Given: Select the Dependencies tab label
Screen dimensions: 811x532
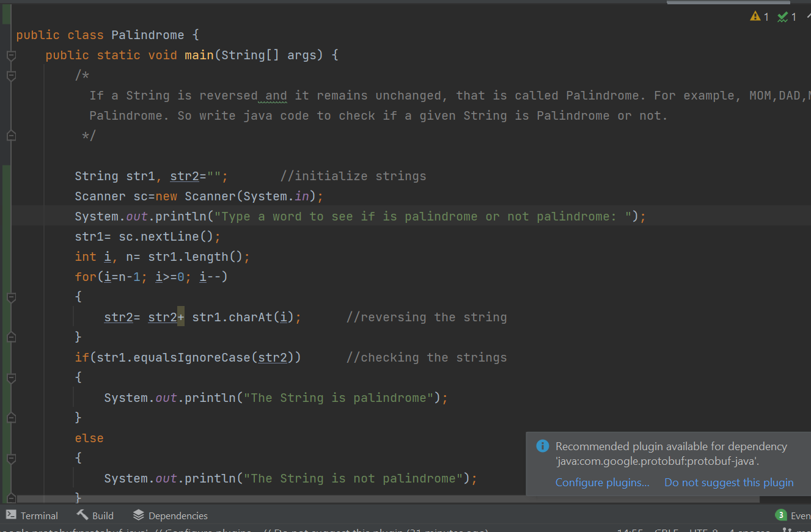Looking at the screenshot, I should click(177, 516).
